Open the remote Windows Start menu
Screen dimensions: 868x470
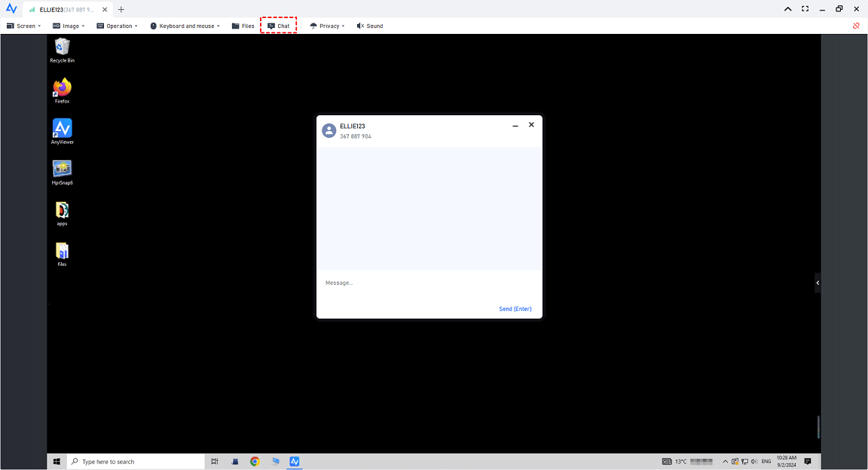click(x=57, y=462)
